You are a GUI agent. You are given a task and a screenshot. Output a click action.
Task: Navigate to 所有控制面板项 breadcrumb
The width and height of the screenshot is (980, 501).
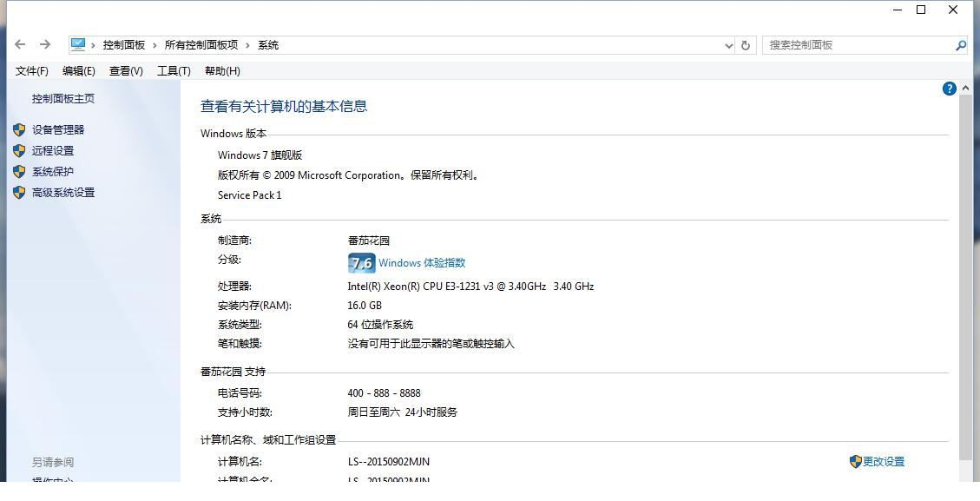201,45
